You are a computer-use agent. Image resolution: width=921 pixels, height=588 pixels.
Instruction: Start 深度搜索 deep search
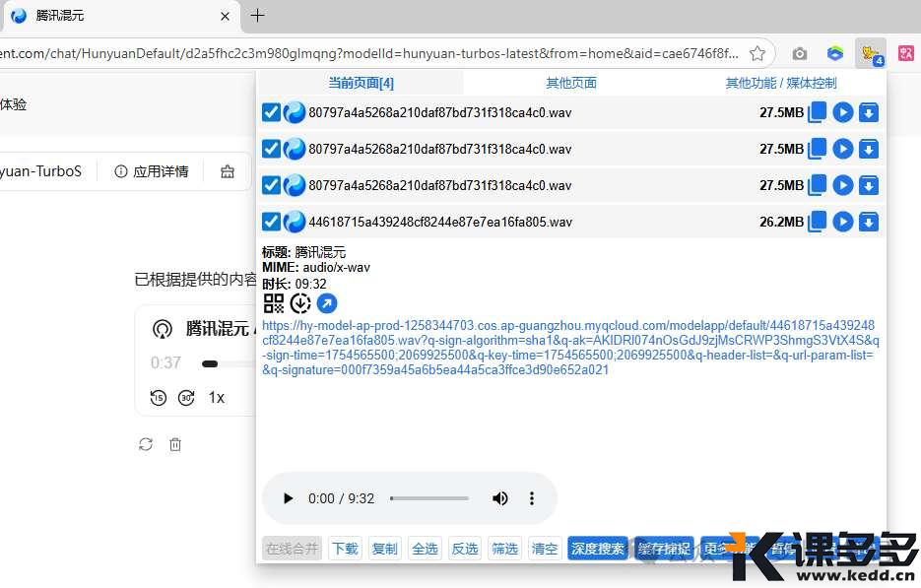(x=597, y=549)
